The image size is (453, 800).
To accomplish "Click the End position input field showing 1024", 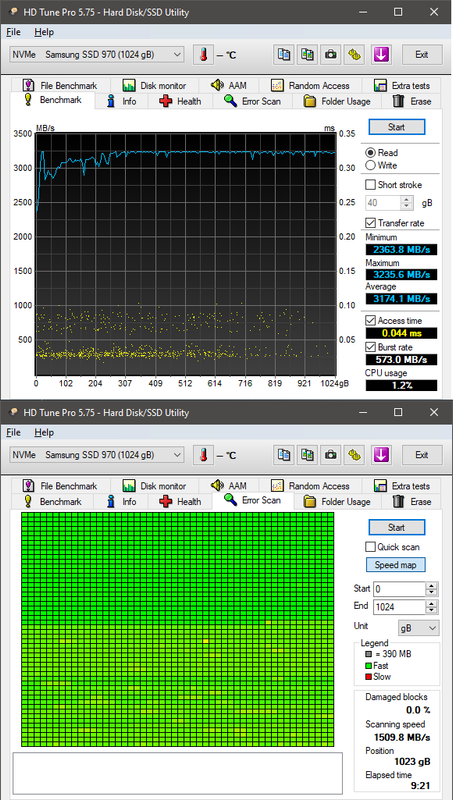I will point(399,607).
